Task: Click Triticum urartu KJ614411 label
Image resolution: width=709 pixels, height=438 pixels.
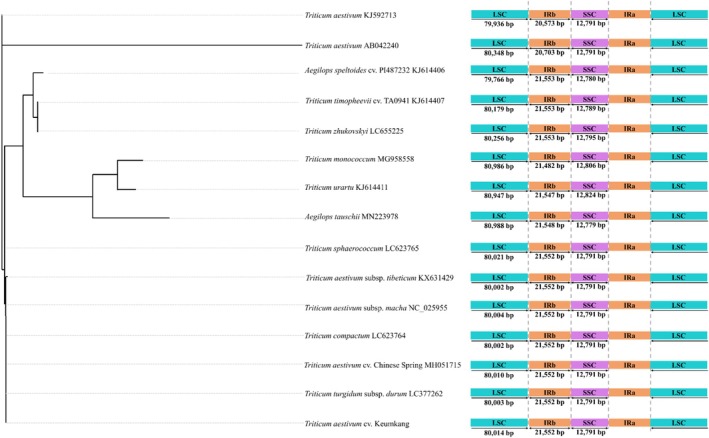Action: coord(346,188)
